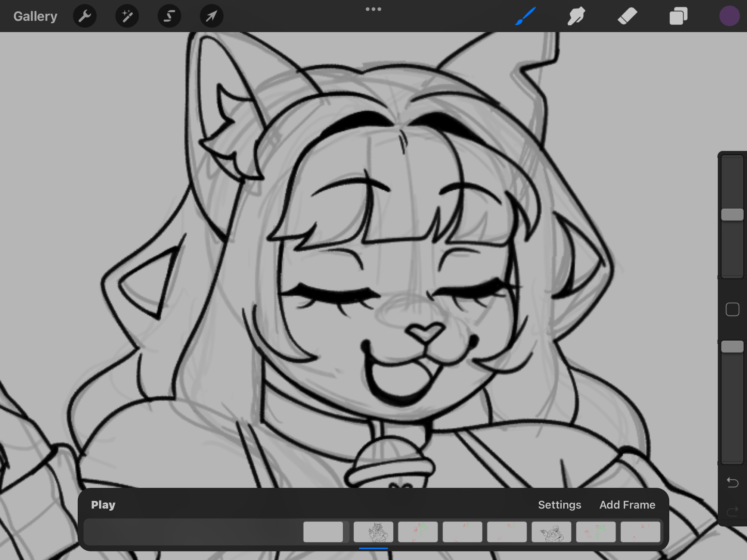The width and height of the screenshot is (747, 560).
Task: Select the blank first frame thumbnail
Action: (323, 532)
